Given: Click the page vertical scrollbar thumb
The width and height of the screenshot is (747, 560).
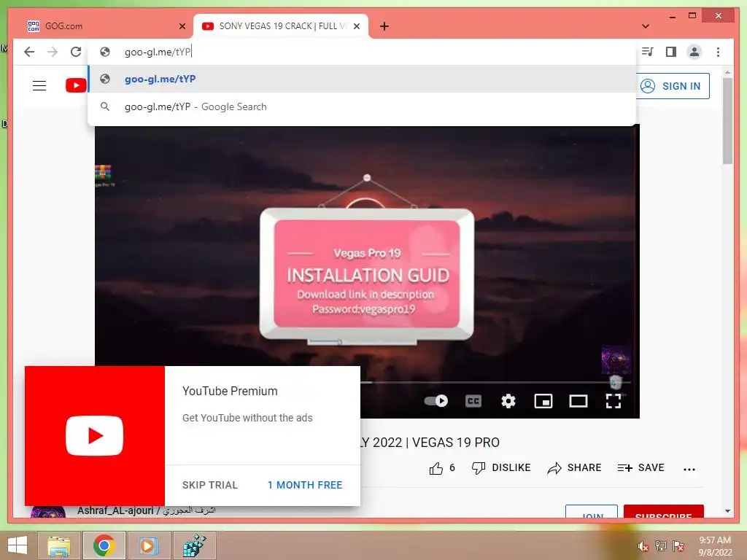Looking at the screenshot, I should click(x=727, y=121).
